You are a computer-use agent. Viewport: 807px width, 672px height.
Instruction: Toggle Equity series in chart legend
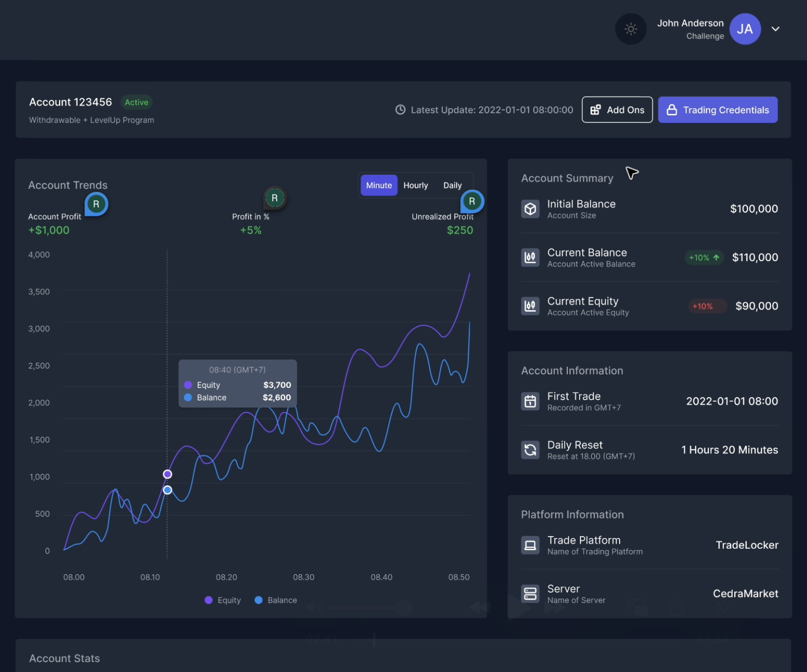point(223,600)
